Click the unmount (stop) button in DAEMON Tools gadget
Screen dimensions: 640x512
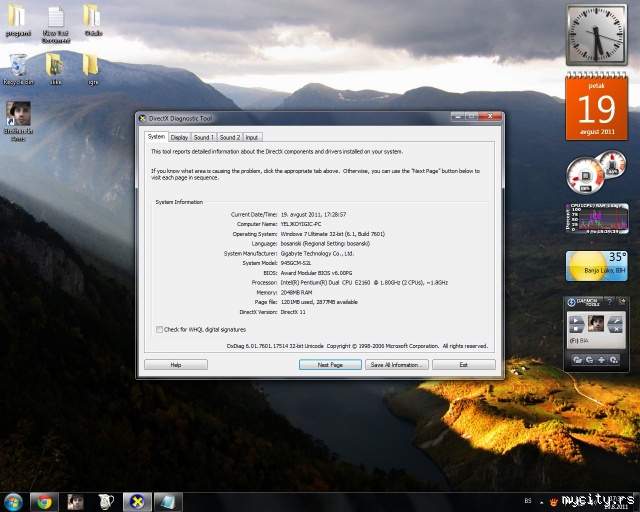pyautogui.click(x=577, y=329)
